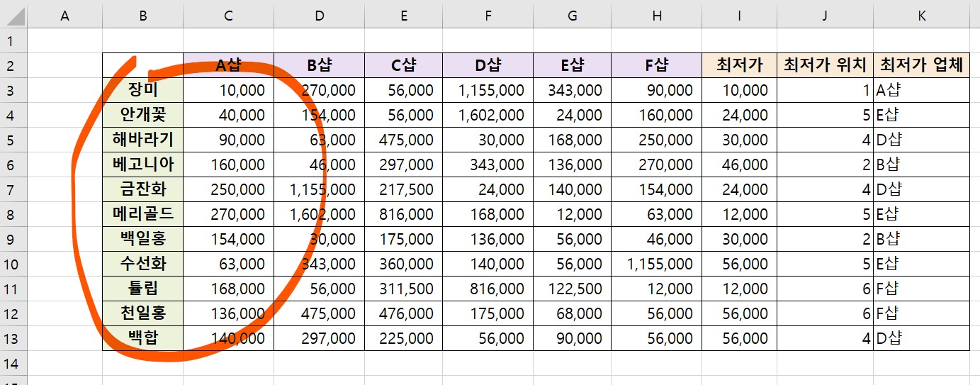Viewport: 980px width, 385px height.
Task: Click 장미 row's D샵 value 1,155,000
Action: pos(488,90)
